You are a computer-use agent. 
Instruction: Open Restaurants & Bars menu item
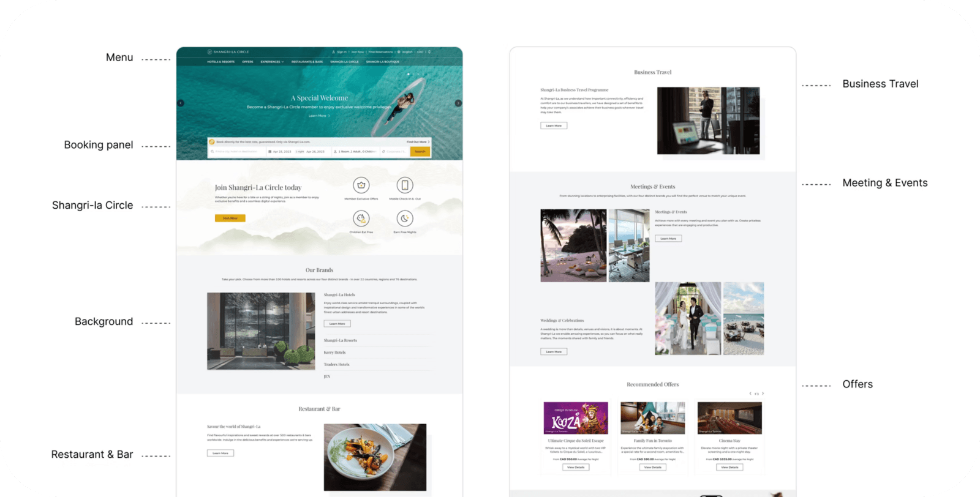click(x=307, y=62)
